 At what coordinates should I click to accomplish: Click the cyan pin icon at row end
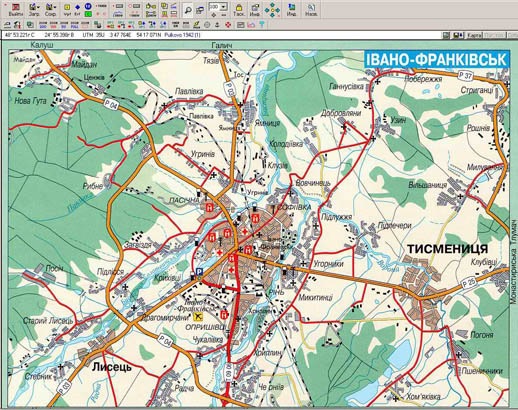(262, 25)
